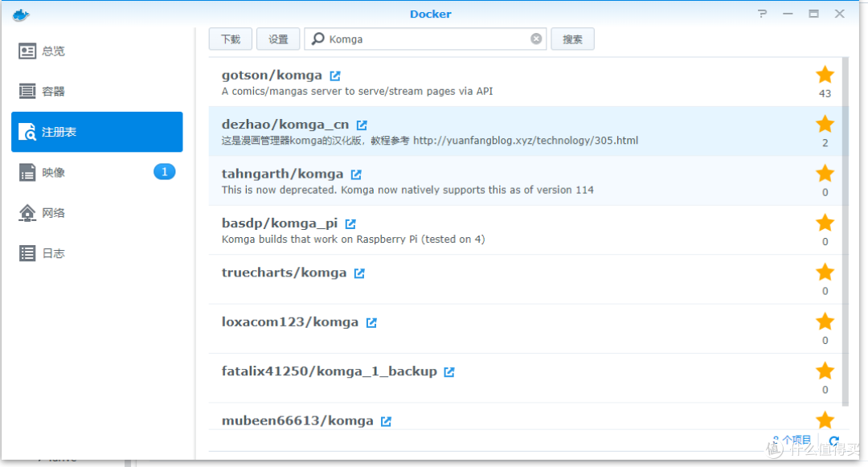Screen dimensions: 868x467
Task: Open external link icon next to dezhao/komga_cn
Action: pos(362,125)
